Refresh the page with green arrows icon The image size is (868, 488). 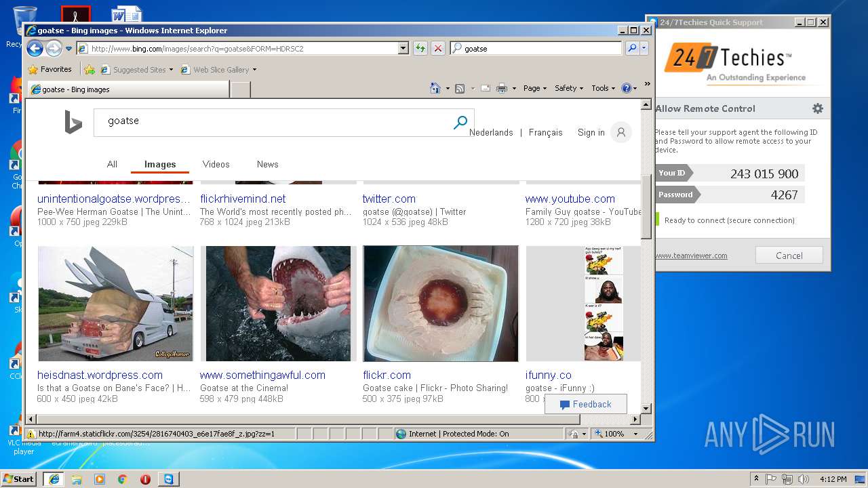coord(420,48)
